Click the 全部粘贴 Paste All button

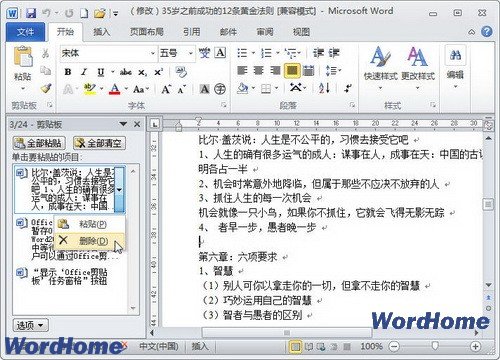click(39, 143)
